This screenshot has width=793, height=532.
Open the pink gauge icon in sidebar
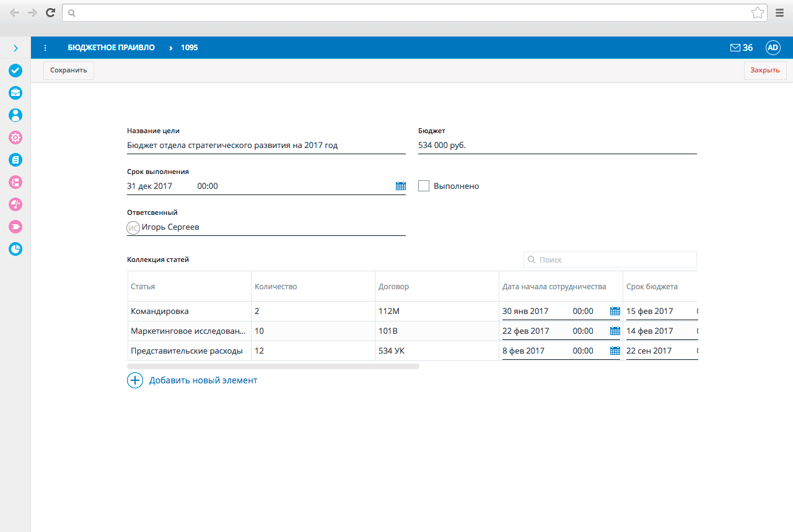(15, 204)
